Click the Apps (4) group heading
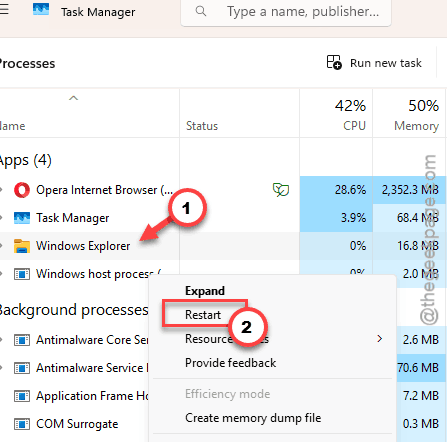 (x=25, y=161)
